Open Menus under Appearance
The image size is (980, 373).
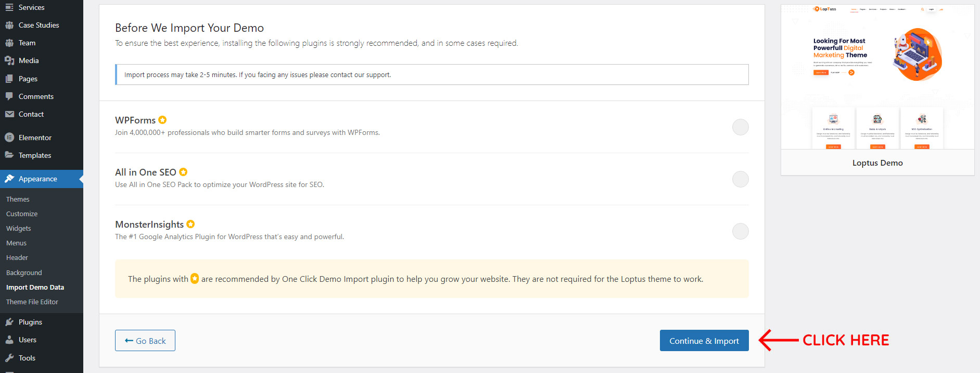[16, 243]
